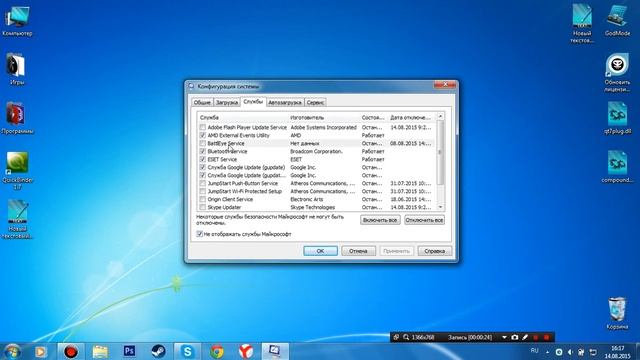Open the Windows Start menu
The height and width of the screenshot is (360, 640).
(12, 351)
